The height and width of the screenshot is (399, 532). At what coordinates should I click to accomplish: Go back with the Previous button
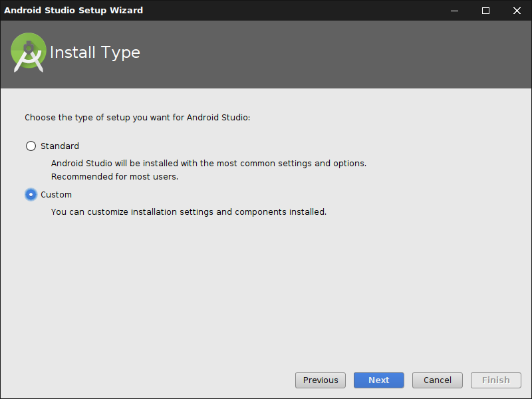point(321,380)
